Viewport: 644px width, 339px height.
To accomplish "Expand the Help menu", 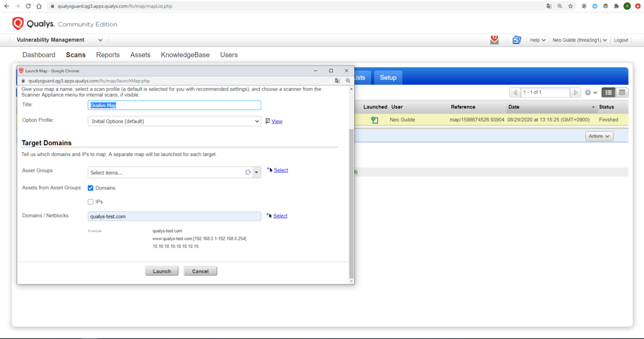I will click(x=538, y=40).
